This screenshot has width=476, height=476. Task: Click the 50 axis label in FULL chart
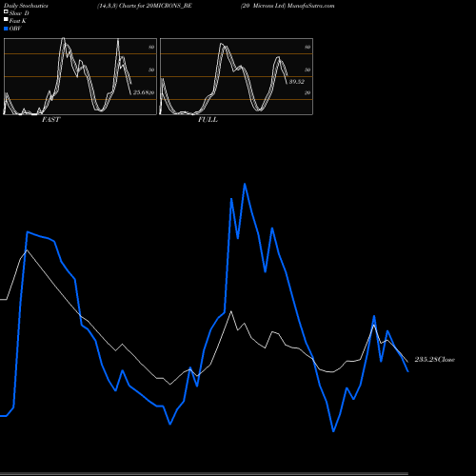click(x=307, y=69)
